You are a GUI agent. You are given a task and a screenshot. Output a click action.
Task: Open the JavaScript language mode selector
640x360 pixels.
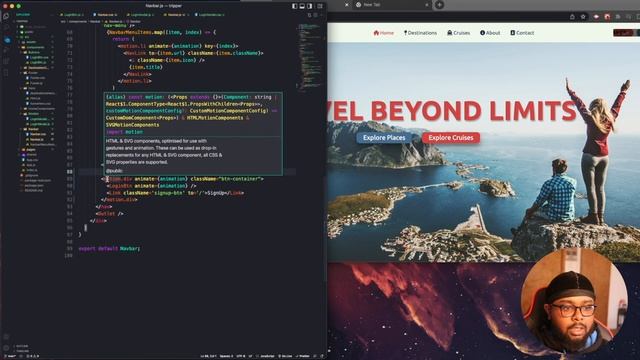[268, 356]
